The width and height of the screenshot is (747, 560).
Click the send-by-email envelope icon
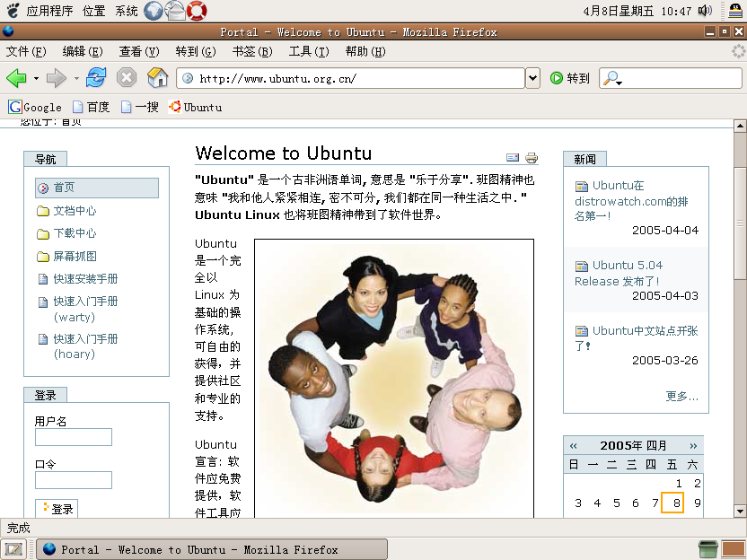point(513,157)
